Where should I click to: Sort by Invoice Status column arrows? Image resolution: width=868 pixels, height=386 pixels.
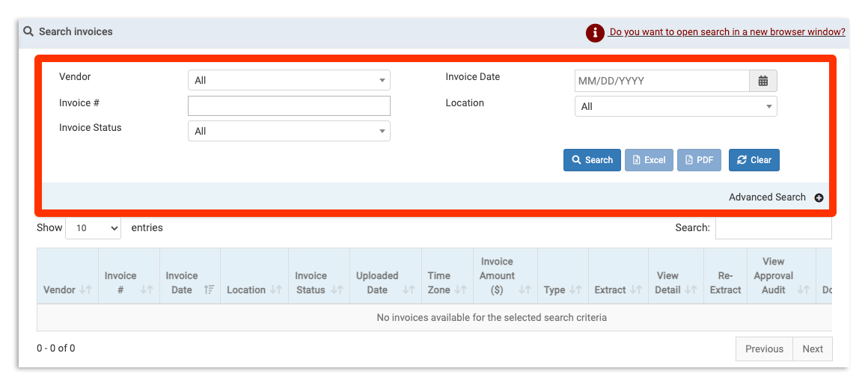pos(337,290)
